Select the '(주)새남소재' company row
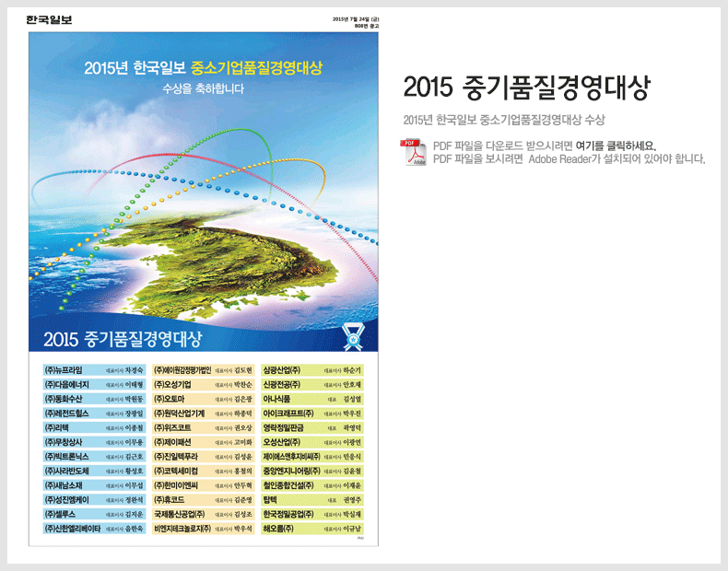Viewport: 728px width, 571px height. pos(94,485)
